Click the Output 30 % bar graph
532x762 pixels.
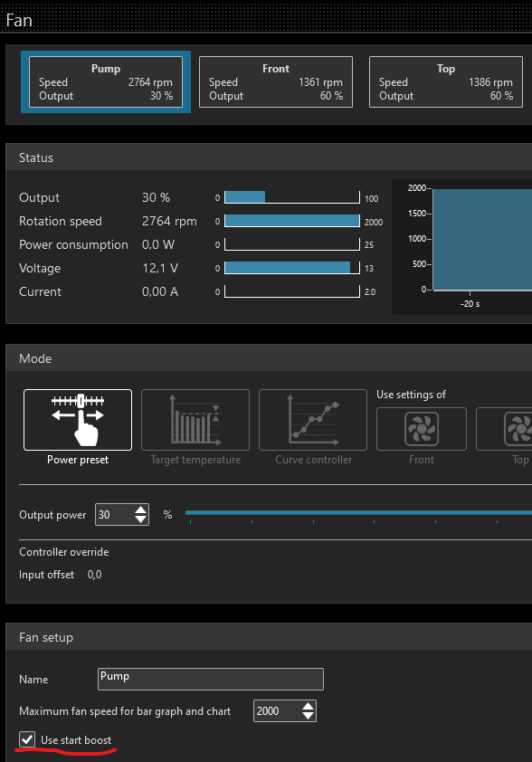[x=292, y=196]
